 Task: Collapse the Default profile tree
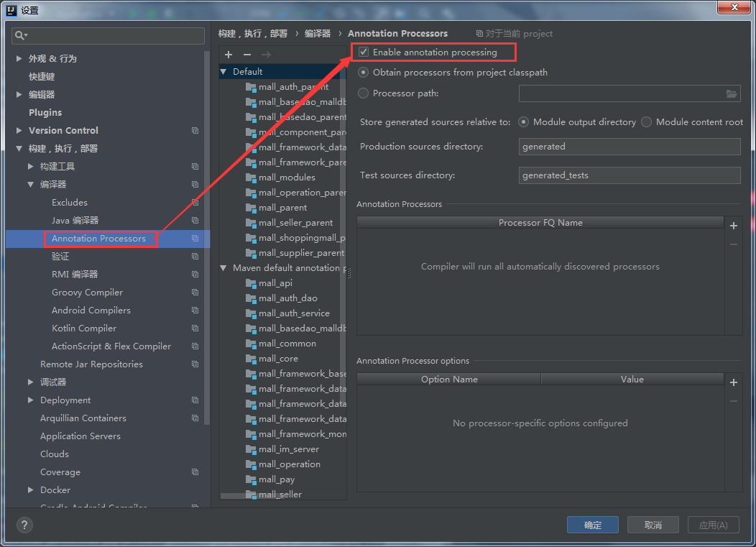[x=223, y=71]
